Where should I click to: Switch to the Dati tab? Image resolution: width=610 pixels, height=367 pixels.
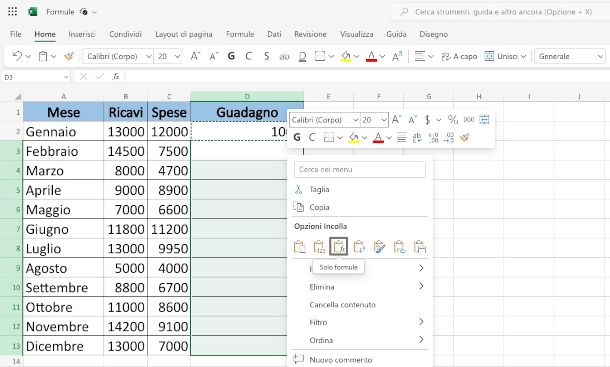pyautogui.click(x=274, y=34)
